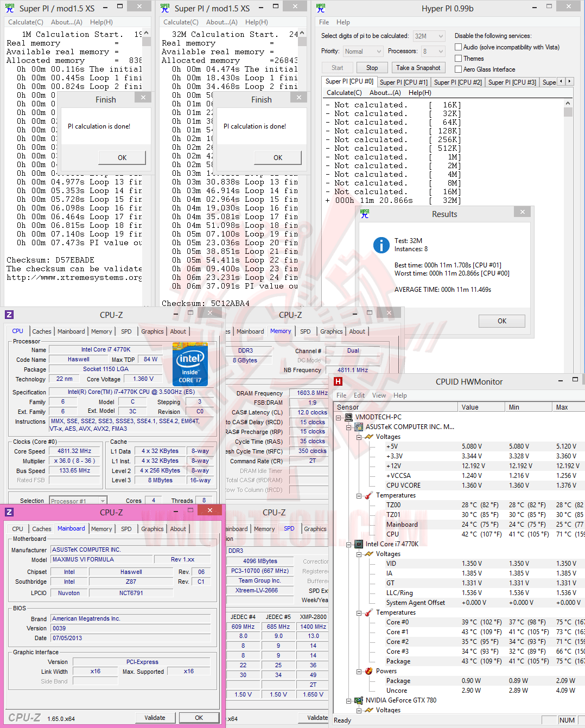Click Intel Core i7 4770K chip icon
585x728 pixels.
tap(359, 544)
